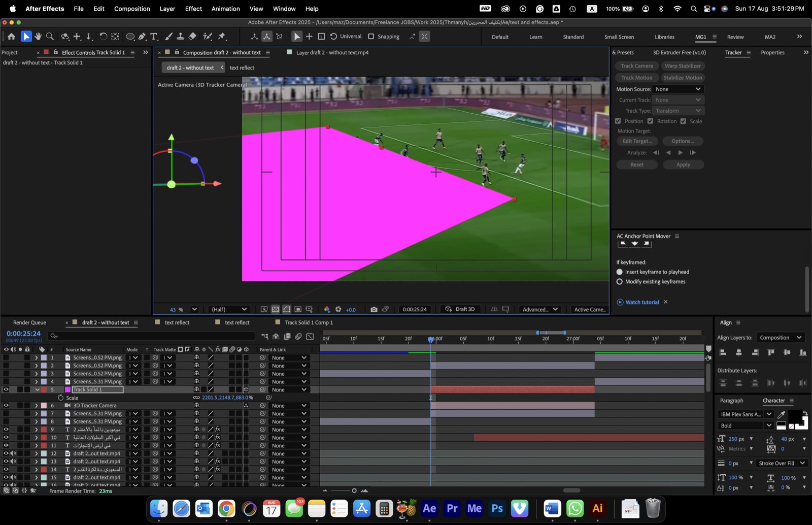Open the Motion Source dropdown
This screenshot has height=525, width=812.
[678, 89]
